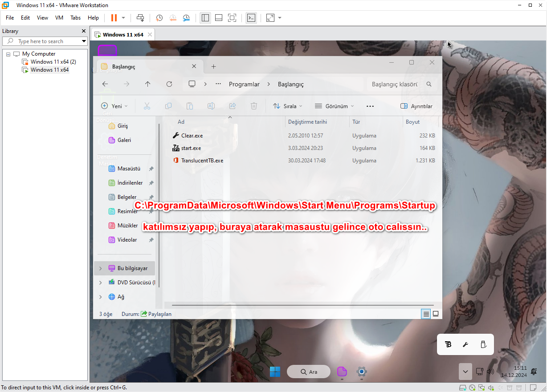The height and width of the screenshot is (392, 547).
Task: Go up one folder level in Explorer
Action: point(148,84)
